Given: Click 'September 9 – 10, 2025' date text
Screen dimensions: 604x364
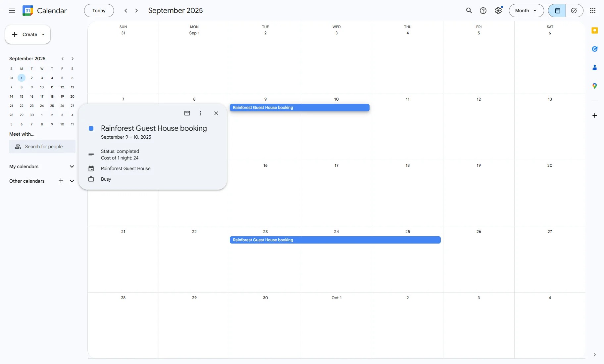Looking at the screenshot, I should pyautogui.click(x=126, y=137).
